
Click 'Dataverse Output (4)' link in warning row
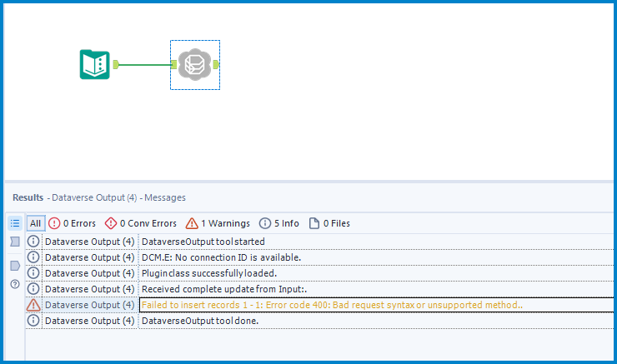point(90,305)
